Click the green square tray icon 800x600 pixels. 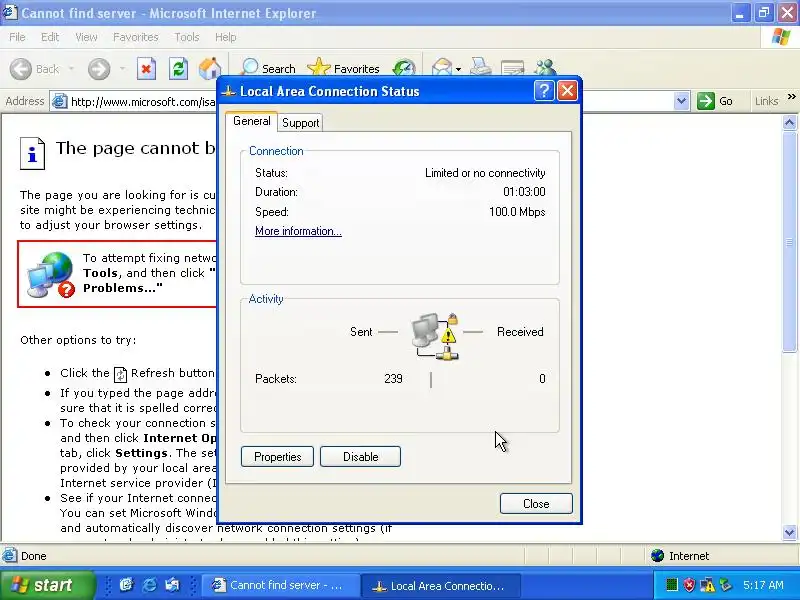(672, 585)
